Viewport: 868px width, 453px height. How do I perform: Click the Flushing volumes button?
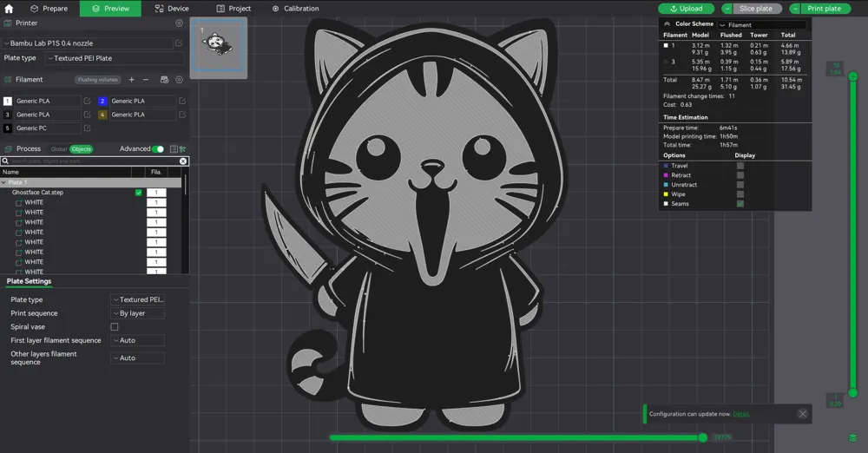coord(97,80)
